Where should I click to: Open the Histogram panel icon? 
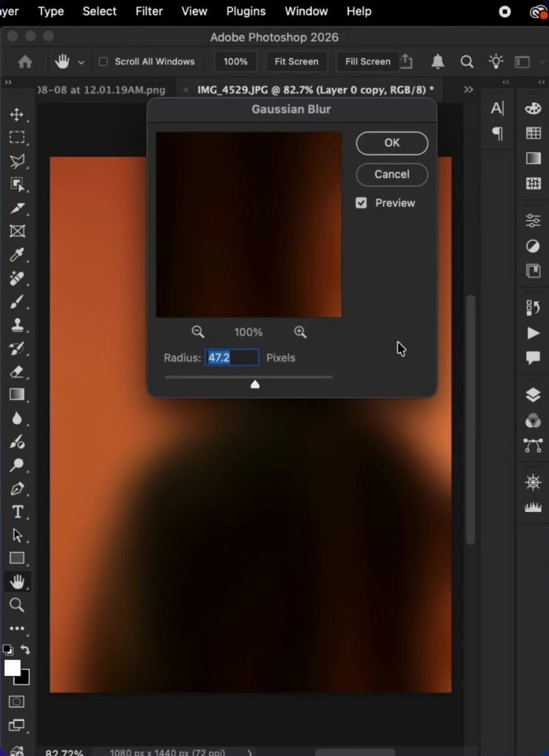click(x=533, y=507)
